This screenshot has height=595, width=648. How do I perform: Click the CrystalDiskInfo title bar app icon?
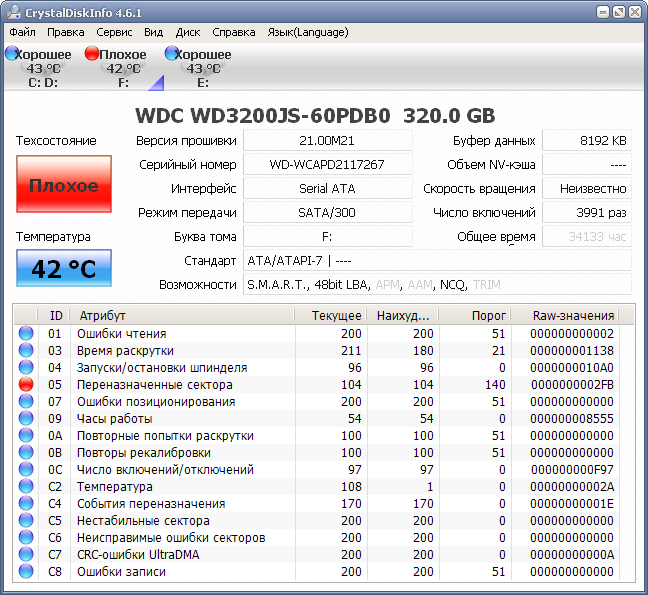click(14, 12)
